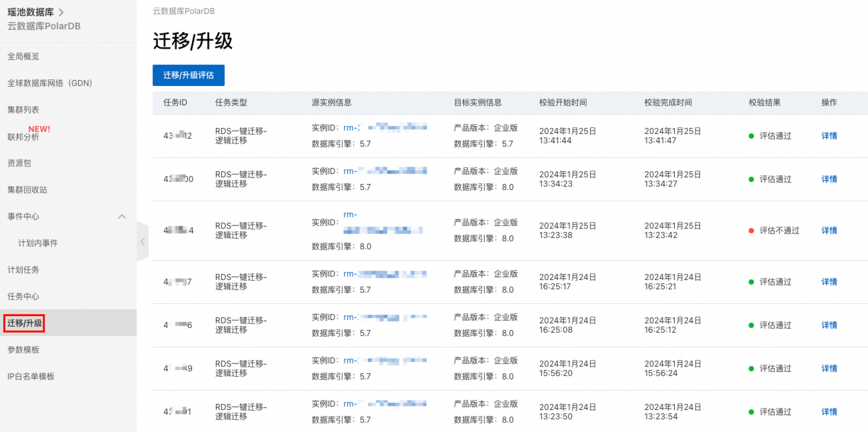Open 详情 for the 15:56:20 task

click(829, 369)
